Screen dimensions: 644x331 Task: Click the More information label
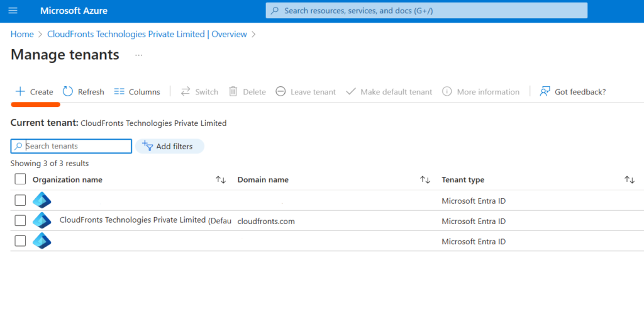tap(488, 92)
